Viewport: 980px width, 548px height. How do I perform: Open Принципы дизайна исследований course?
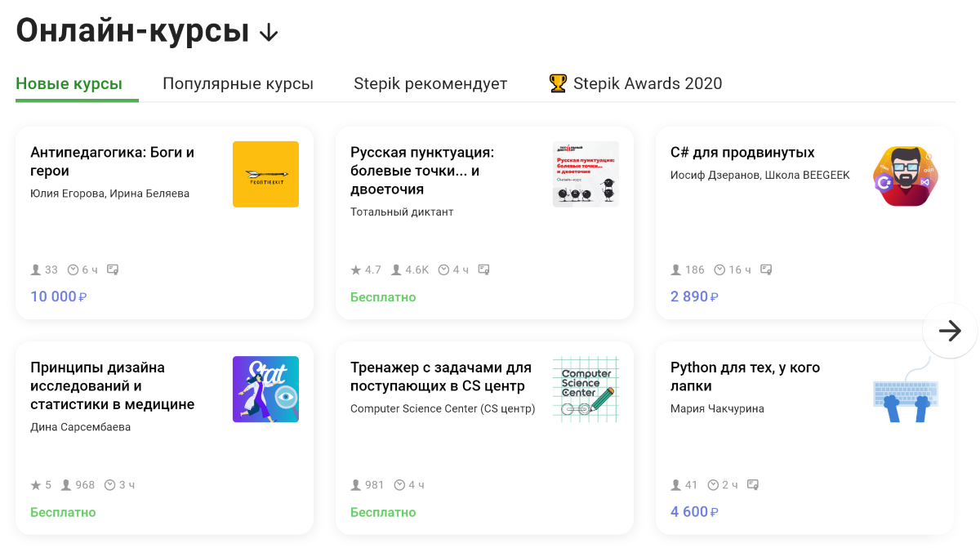click(113, 385)
